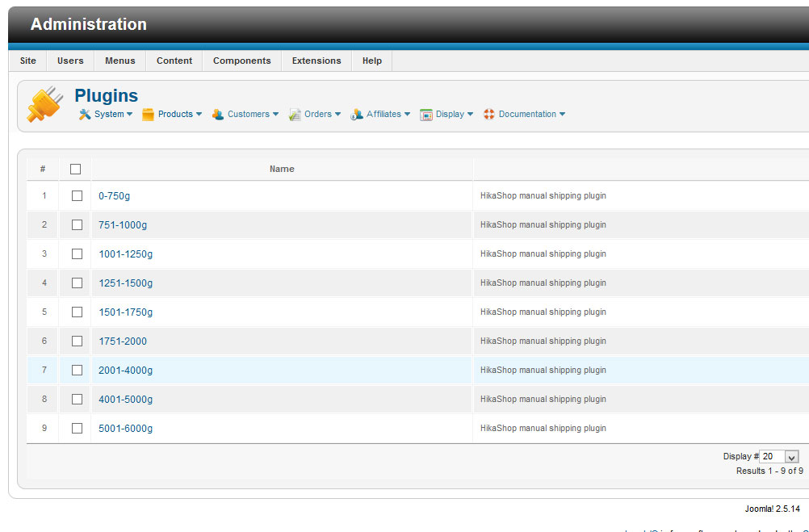Check the box for 751-1000g row
This screenshot has width=809, height=532.
point(77,225)
